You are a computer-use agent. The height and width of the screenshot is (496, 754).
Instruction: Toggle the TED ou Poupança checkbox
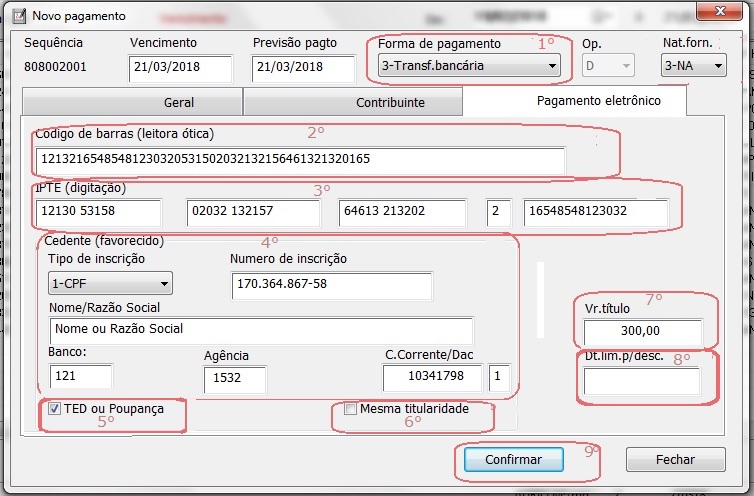coord(54,409)
